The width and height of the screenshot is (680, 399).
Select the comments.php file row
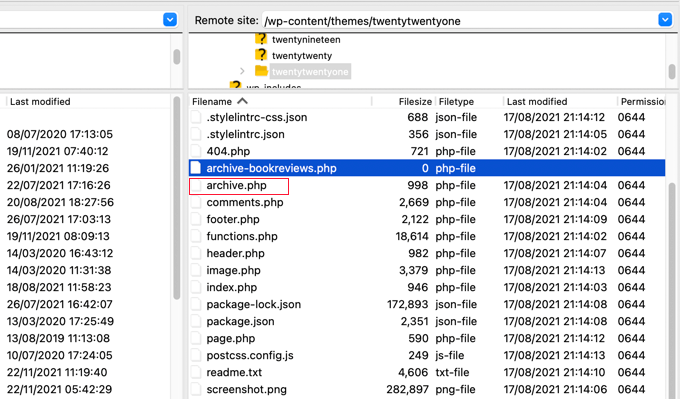427,202
